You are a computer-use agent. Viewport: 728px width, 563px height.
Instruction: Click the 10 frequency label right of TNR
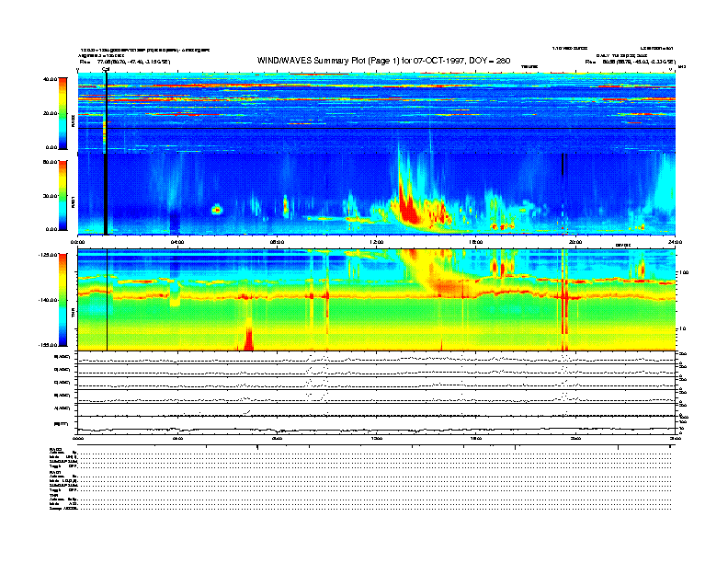(682, 329)
